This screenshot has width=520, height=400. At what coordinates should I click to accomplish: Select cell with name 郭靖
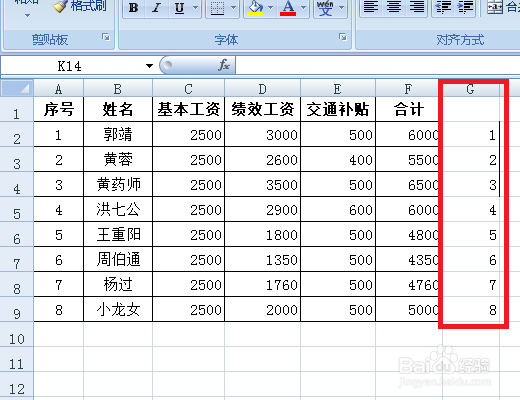click(118, 134)
